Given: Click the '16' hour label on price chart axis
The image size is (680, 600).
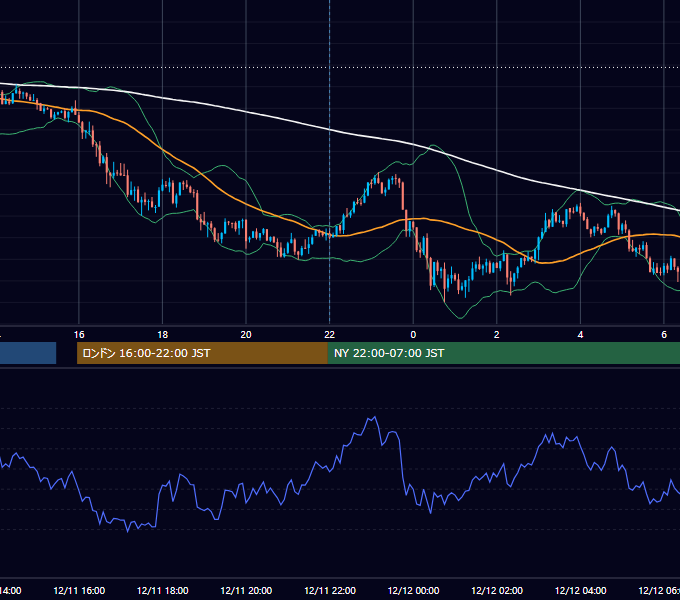Looking at the screenshot, I should click(x=79, y=335).
